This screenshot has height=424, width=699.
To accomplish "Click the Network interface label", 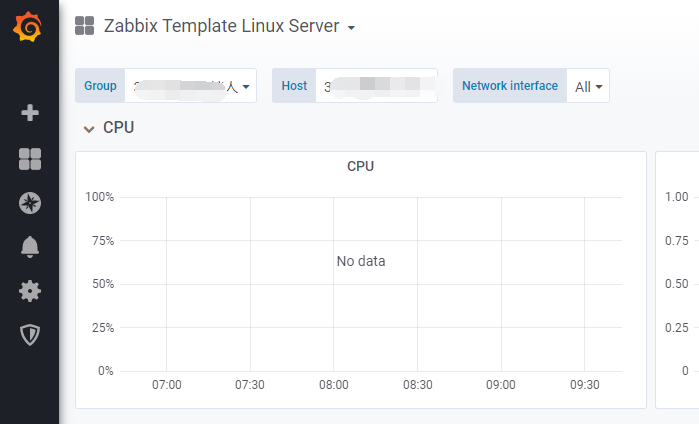I will coord(510,86).
